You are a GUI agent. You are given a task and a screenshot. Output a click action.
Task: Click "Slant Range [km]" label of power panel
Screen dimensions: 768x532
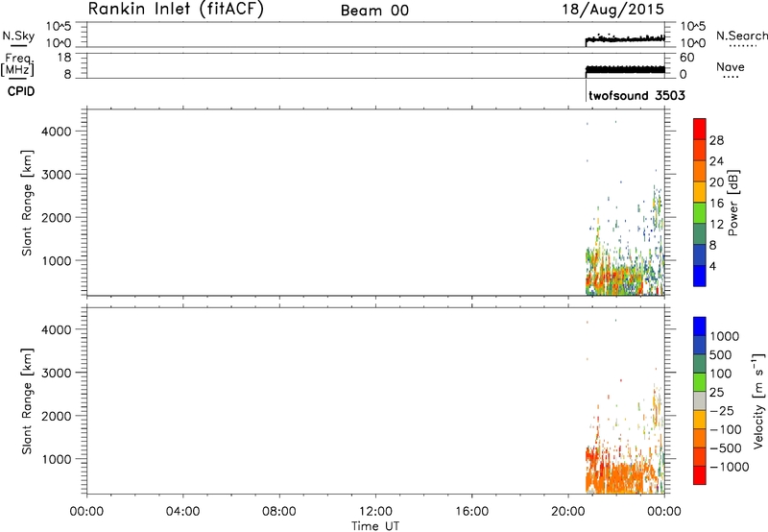(27, 203)
